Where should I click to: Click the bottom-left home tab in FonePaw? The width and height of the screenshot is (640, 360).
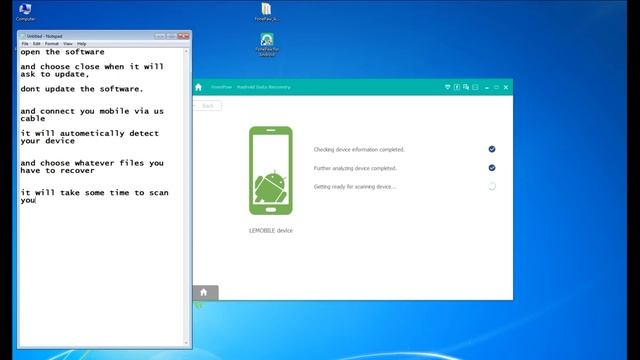[x=205, y=292]
